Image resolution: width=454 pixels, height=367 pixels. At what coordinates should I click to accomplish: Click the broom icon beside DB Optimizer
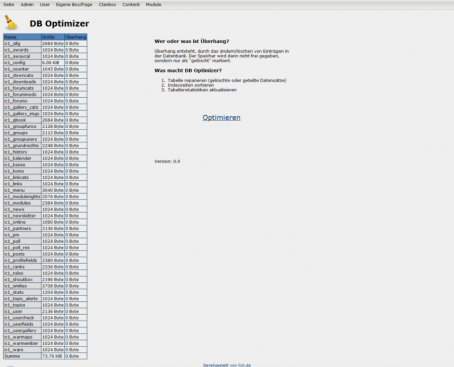coord(11,22)
